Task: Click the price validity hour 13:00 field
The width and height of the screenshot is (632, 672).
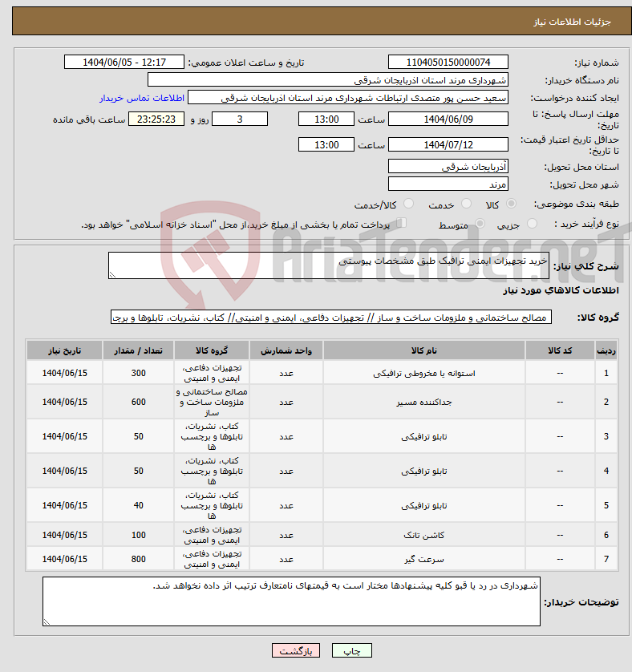Action: click(x=326, y=145)
